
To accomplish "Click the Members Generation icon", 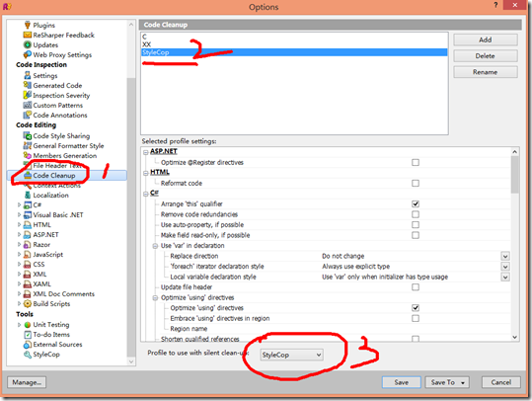I will point(28,155).
